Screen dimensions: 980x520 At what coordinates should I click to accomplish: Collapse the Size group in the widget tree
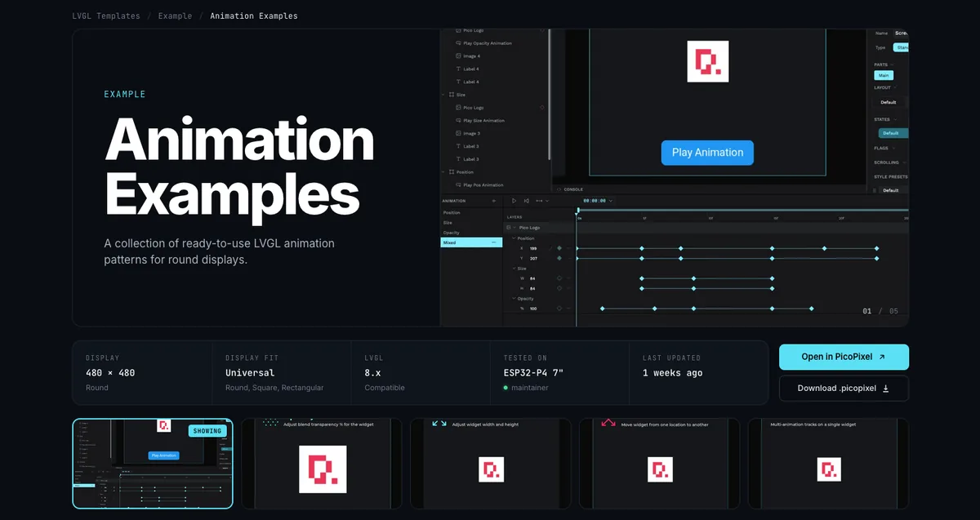[x=443, y=95]
